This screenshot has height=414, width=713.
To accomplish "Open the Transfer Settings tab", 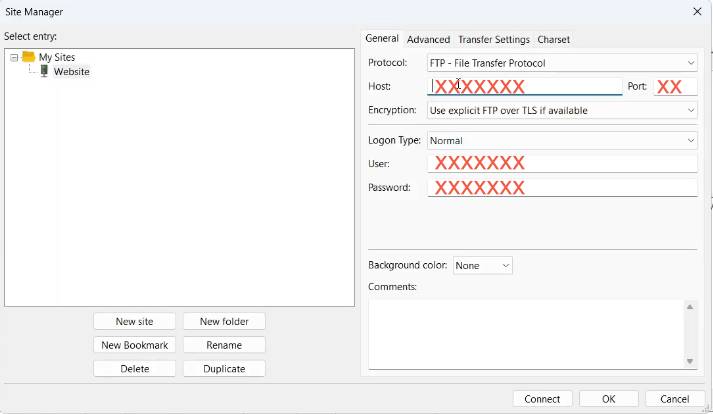I will (494, 40).
